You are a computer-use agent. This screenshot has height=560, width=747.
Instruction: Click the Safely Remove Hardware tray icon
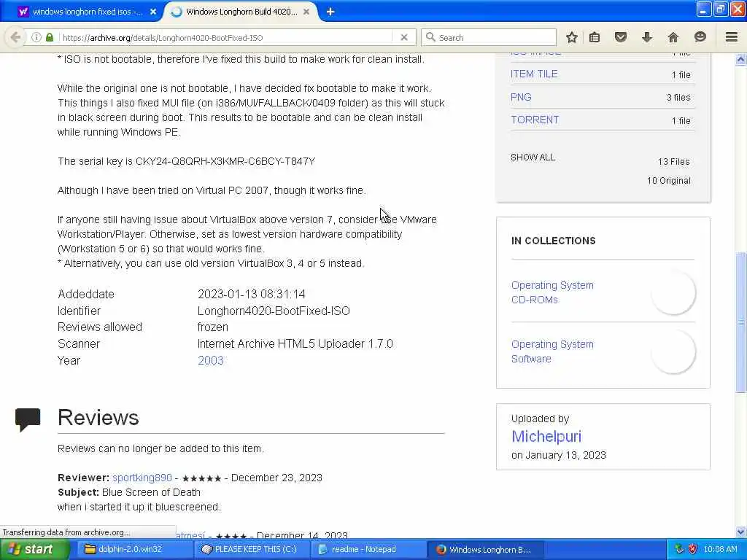click(679, 549)
